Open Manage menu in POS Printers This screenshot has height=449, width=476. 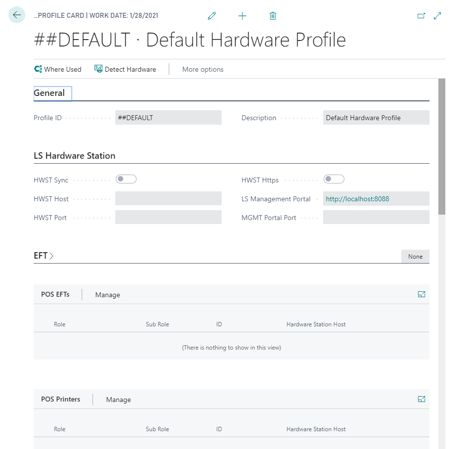click(x=118, y=400)
